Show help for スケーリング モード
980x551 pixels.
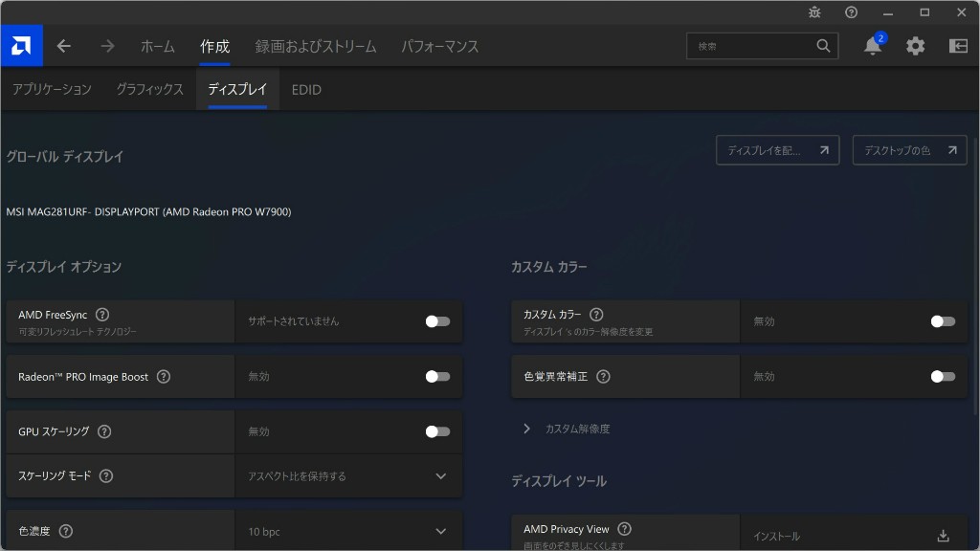(x=106, y=476)
